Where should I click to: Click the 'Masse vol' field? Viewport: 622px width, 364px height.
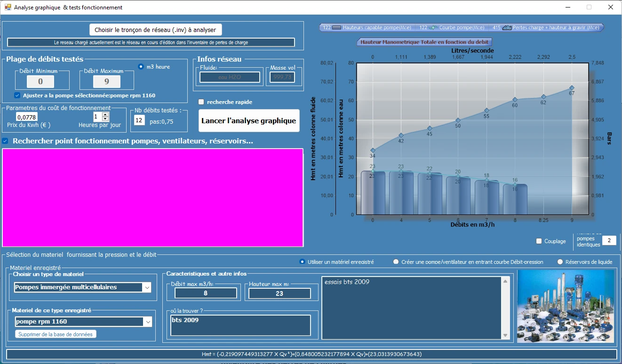pyautogui.click(x=282, y=77)
